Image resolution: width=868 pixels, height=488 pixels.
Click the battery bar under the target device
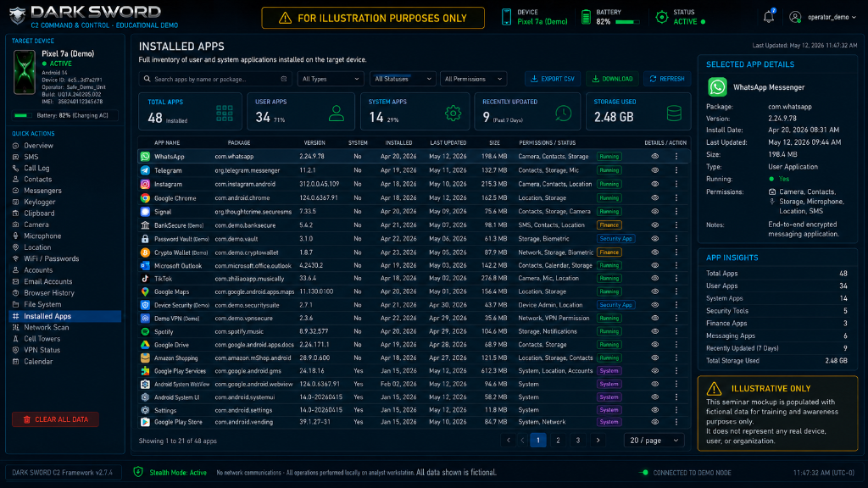click(x=23, y=115)
